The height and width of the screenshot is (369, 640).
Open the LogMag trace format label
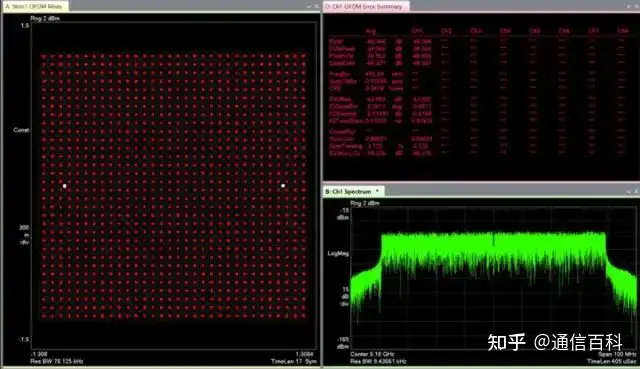tap(338, 253)
